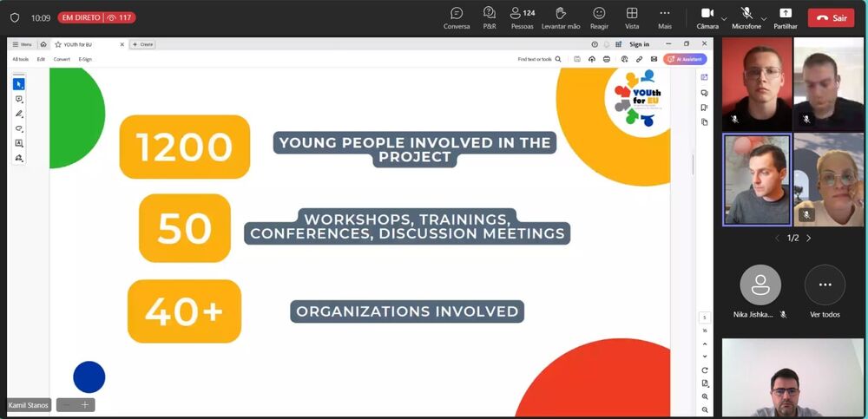Viewport: 868px width, 419px height.
Task: Select the Draw freeform lasso tool
Action: [19, 128]
